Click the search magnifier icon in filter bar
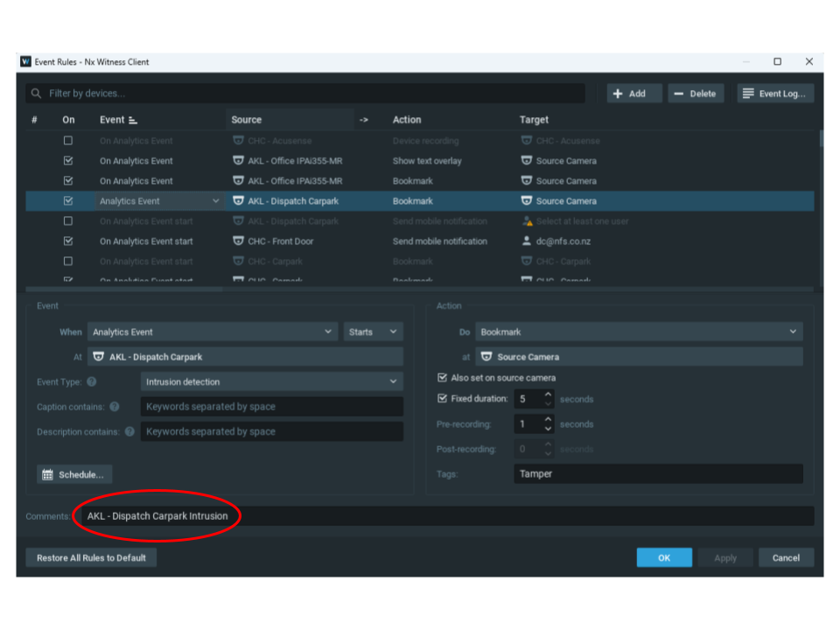Image resolution: width=840 pixels, height=630 pixels. click(36, 94)
